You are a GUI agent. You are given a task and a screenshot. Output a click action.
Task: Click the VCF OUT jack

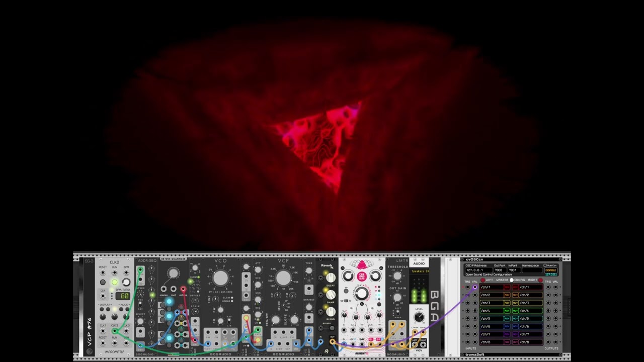pos(296,344)
